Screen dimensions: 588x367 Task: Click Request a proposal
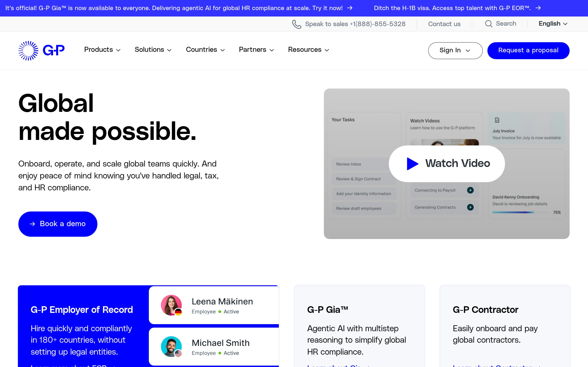click(528, 50)
